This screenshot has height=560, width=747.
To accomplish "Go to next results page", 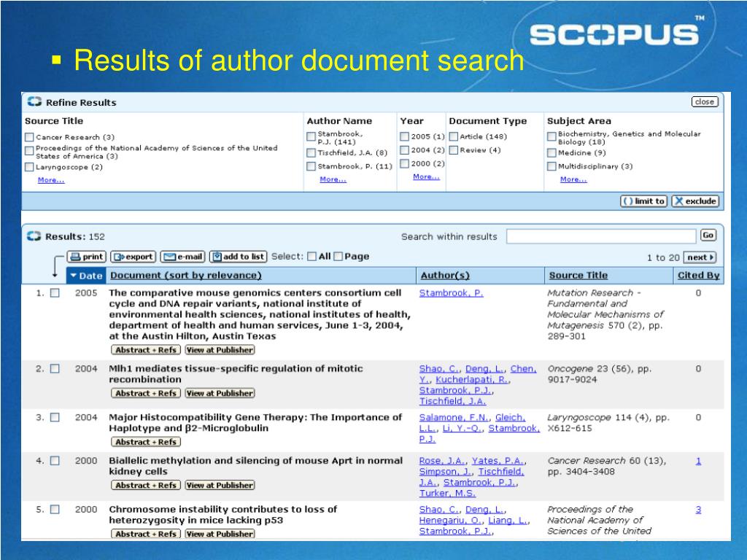I will point(700,257).
